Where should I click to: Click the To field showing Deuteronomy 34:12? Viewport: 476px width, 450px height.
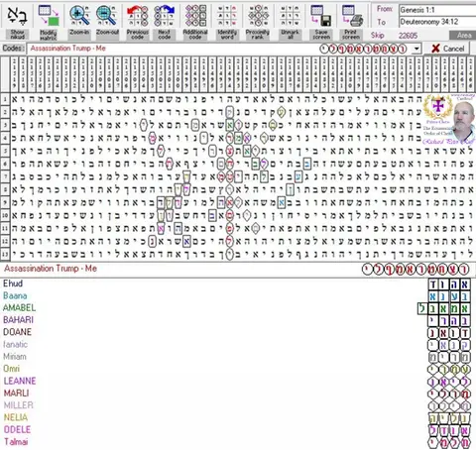coord(437,22)
